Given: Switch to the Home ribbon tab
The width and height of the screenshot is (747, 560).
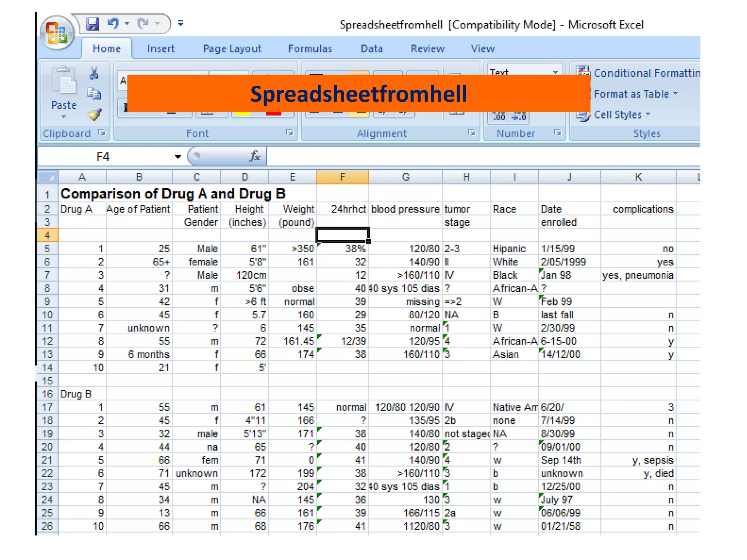Looking at the screenshot, I should [107, 48].
